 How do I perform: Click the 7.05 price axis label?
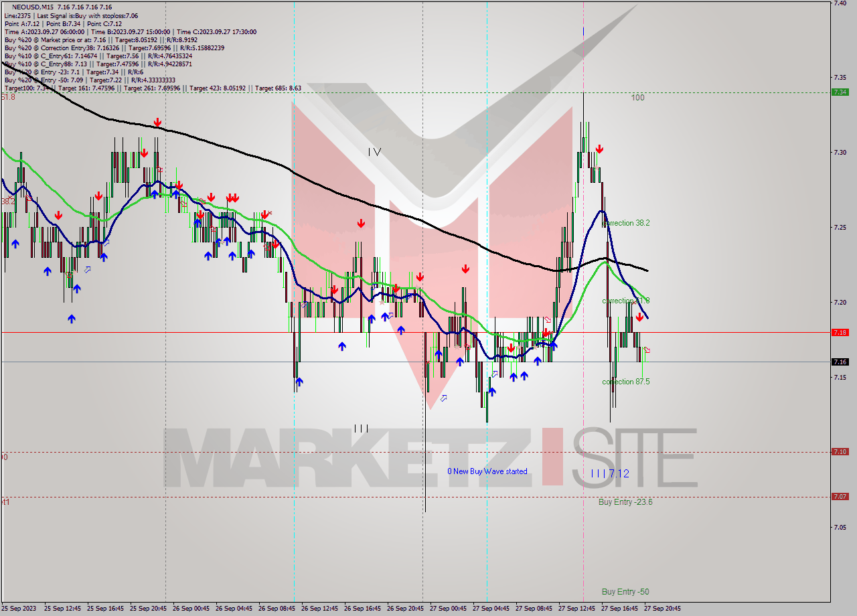[840, 528]
